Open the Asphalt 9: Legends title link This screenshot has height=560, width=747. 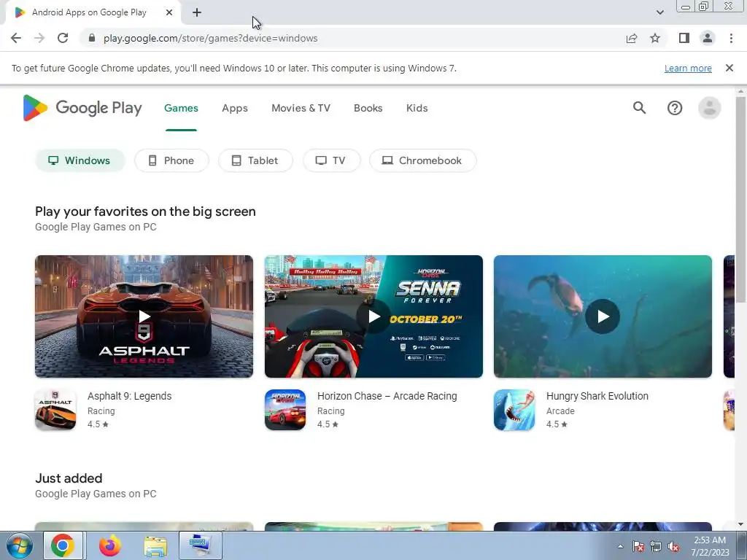[x=130, y=396]
